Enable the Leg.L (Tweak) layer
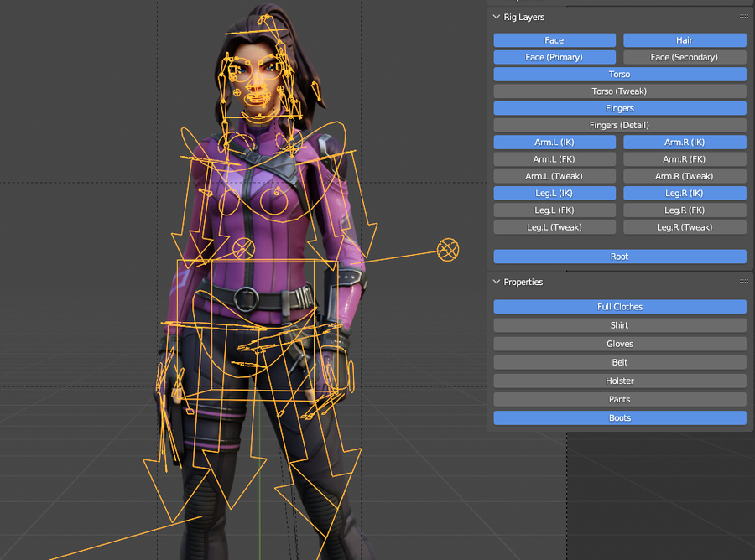 (x=555, y=227)
